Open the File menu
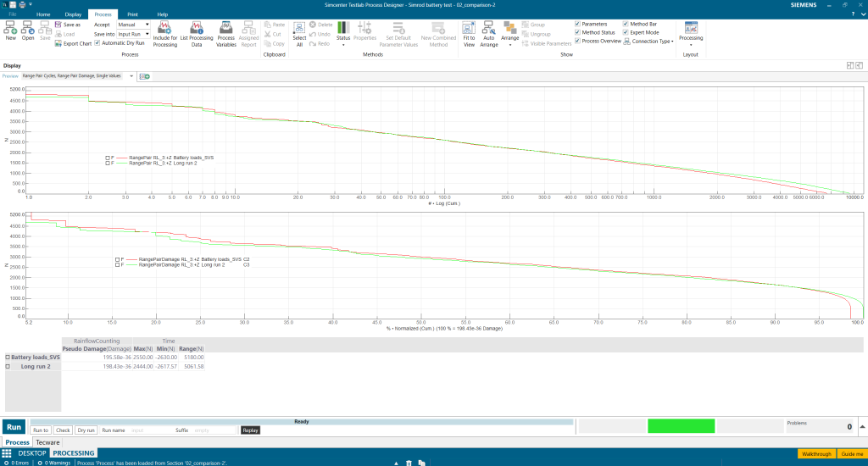Viewport: 868px width, 466px height. point(12,14)
